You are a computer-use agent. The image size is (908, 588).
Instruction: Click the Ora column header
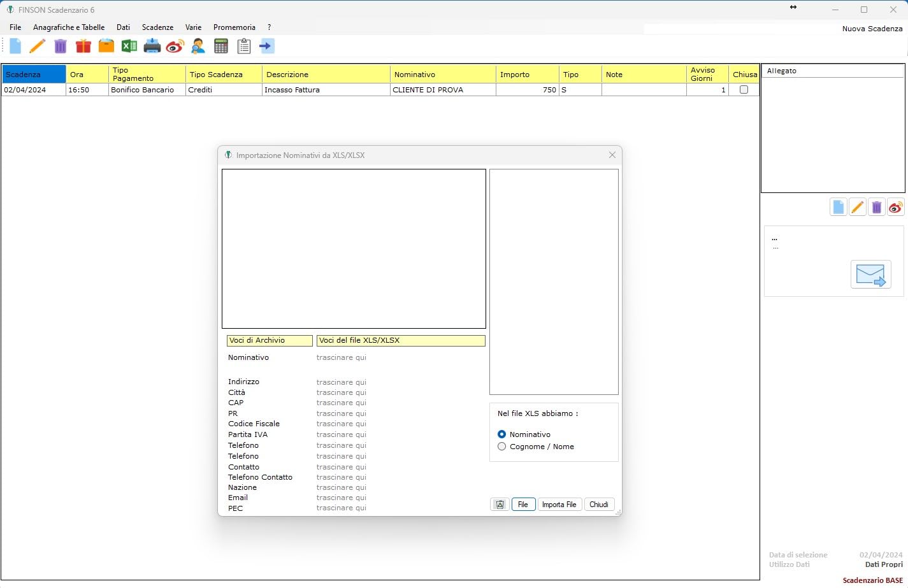pyautogui.click(x=87, y=74)
